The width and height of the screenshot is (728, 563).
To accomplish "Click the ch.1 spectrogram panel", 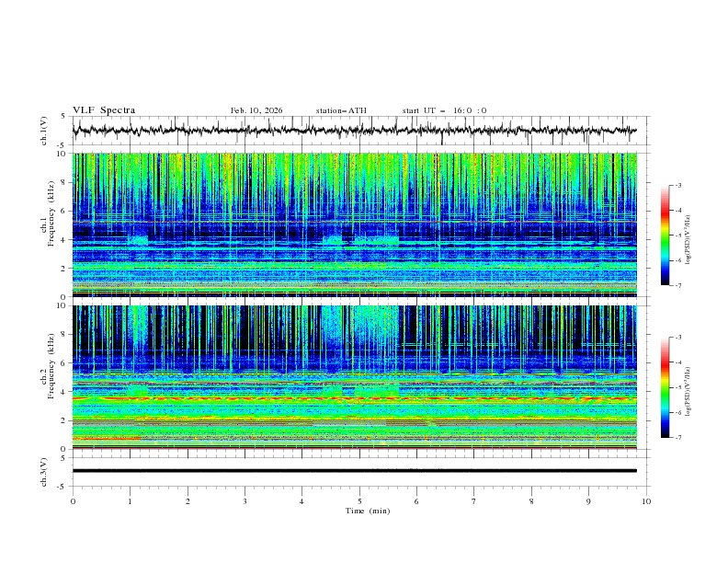I will point(354,224).
